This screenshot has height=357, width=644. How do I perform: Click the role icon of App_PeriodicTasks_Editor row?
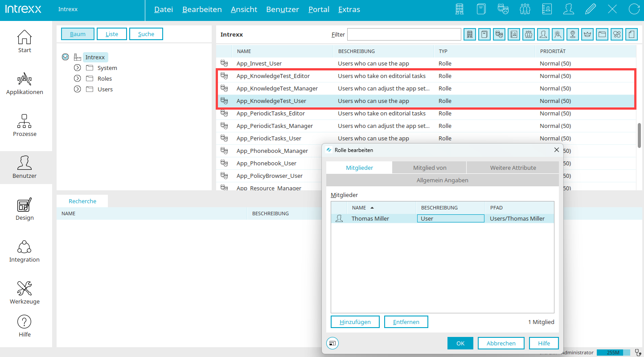point(224,114)
